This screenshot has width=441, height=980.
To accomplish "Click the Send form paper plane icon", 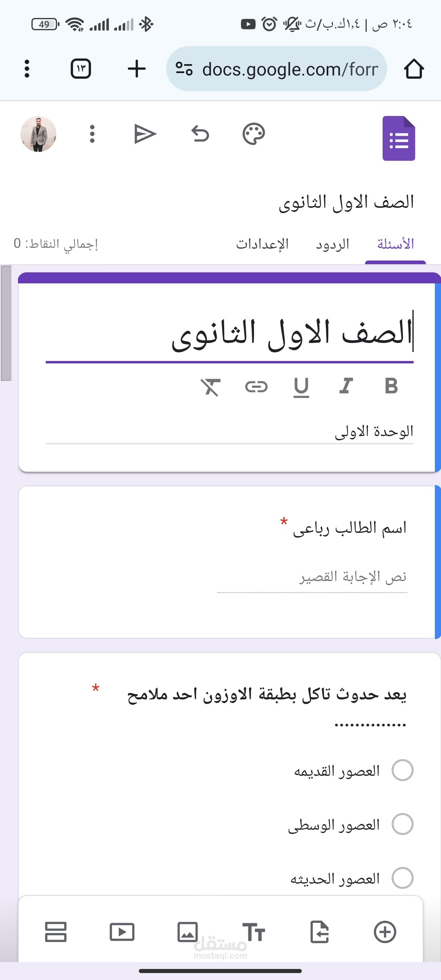I will pos(146,134).
